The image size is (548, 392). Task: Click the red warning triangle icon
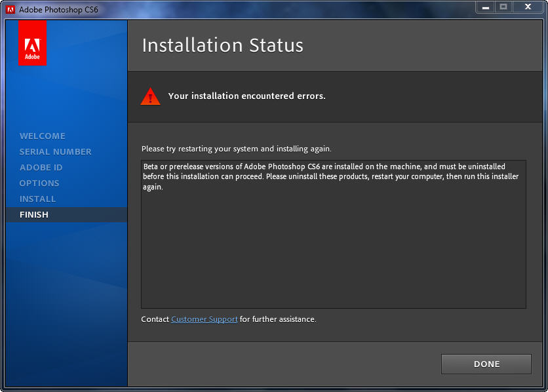150,96
